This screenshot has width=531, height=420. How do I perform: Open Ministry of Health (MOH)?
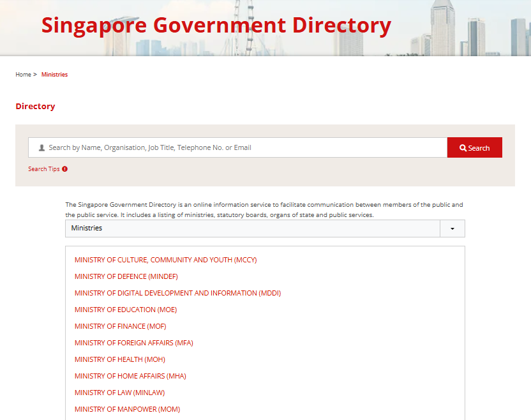[x=120, y=359]
